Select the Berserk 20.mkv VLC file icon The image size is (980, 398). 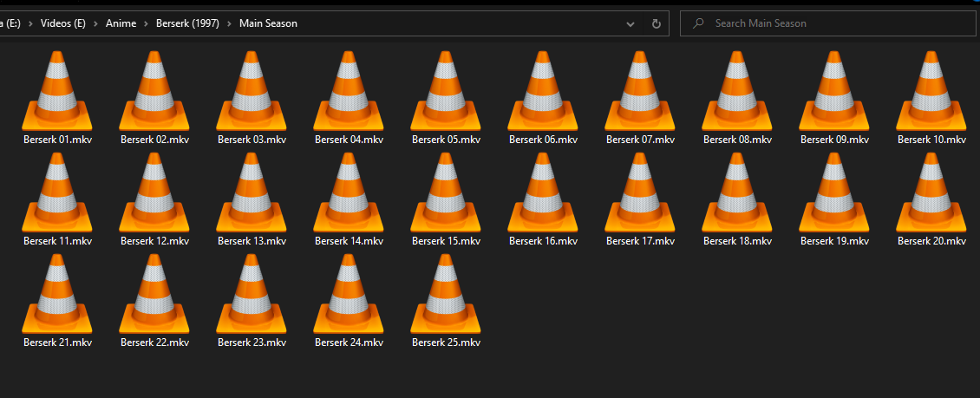point(931,192)
